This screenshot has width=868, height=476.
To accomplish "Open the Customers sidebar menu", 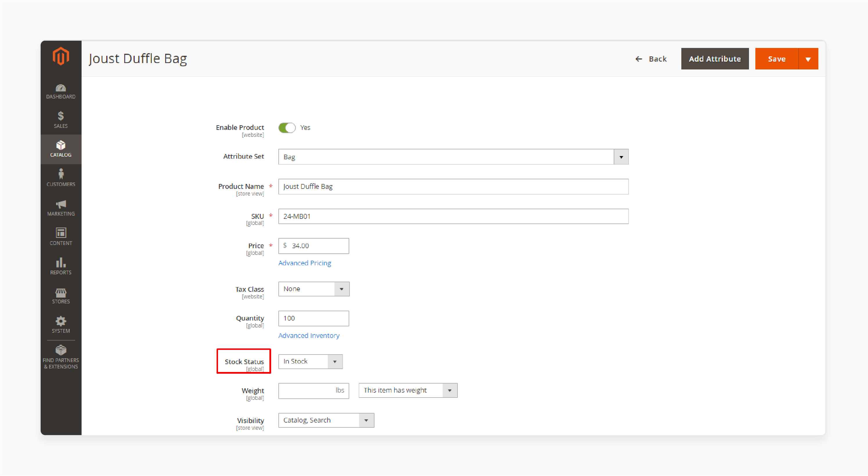I will point(61,178).
